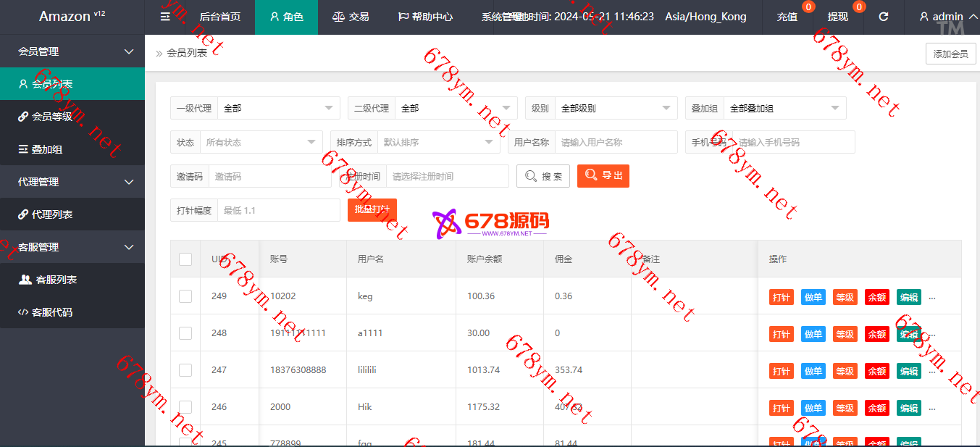The image size is (980, 447).
Task: Open 叠加组 in the sidebar
Action: point(46,149)
